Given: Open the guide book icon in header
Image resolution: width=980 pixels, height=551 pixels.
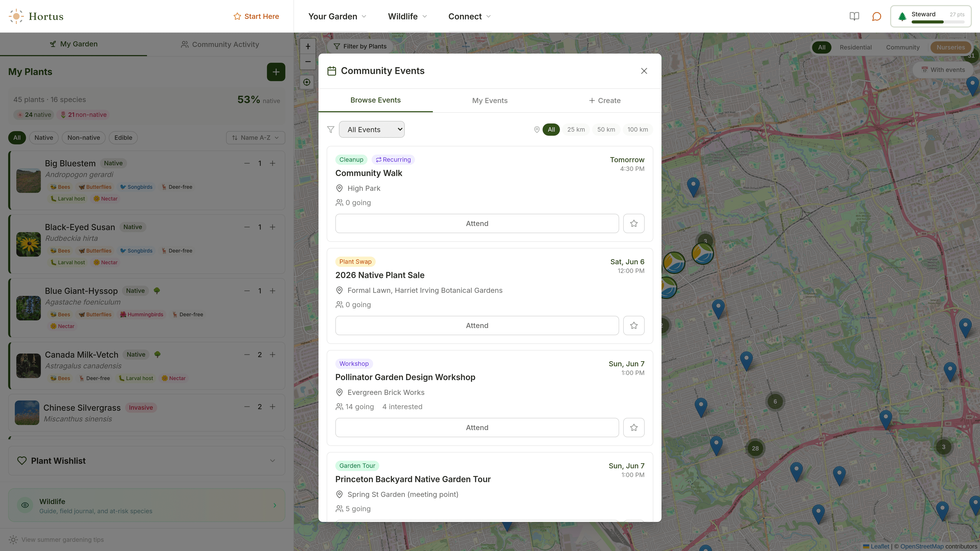Looking at the screenshot, I should click(x=854, y=16).
